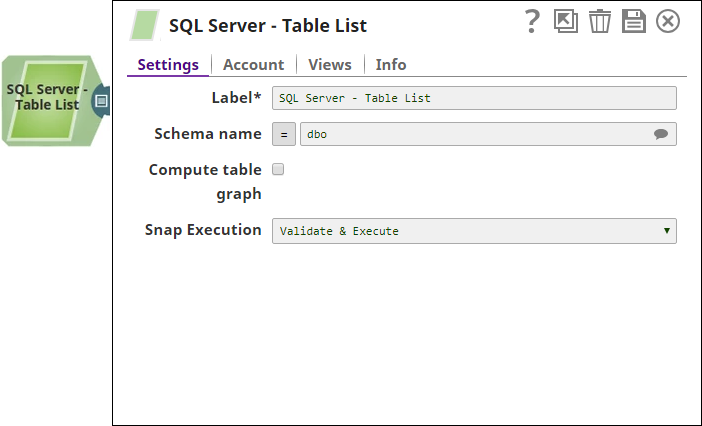Click the green snap icon in dialog header
Image resolution: width=702 pixels, height=426 pixels.
145,25
